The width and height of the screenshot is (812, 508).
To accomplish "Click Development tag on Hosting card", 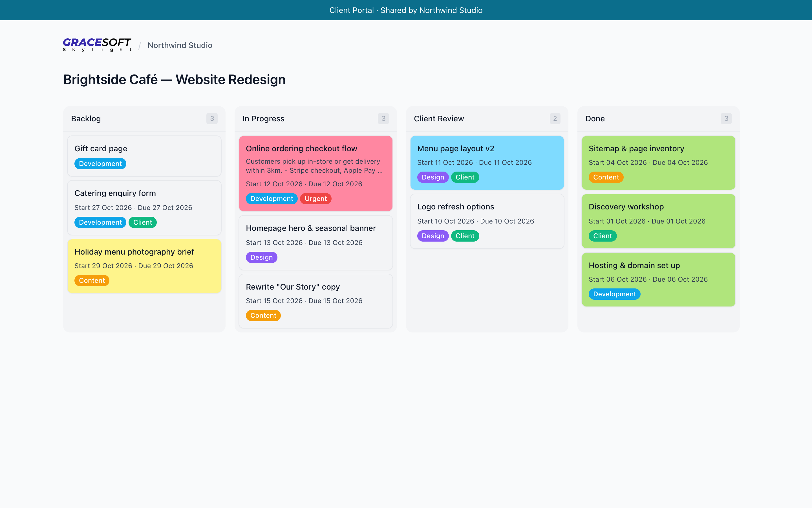I will (614, 294).
